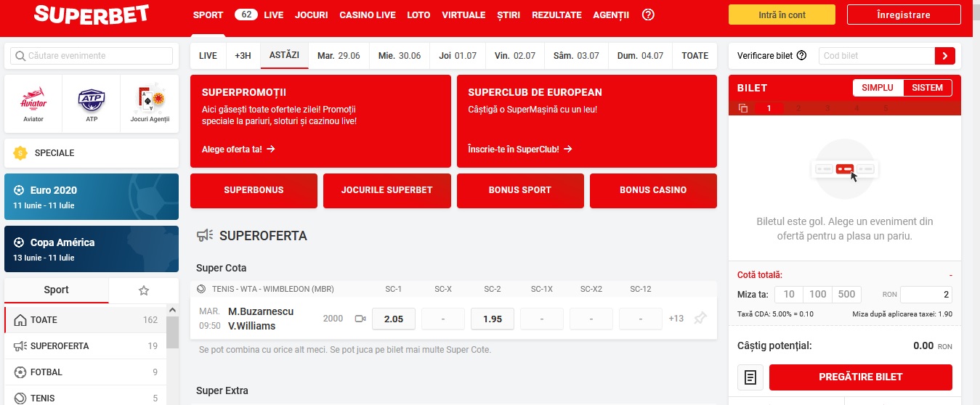Open the ticket list icon button

(750, 377)
